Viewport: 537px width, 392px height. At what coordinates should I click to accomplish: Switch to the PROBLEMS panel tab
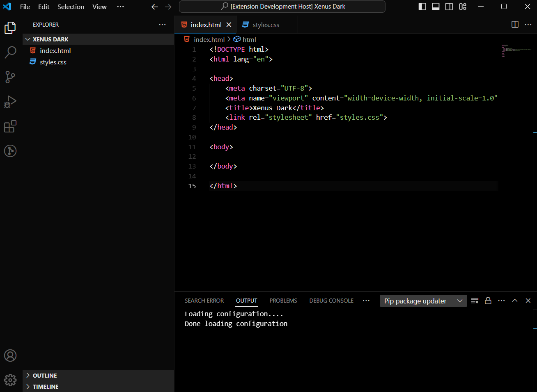pos(283,301)
